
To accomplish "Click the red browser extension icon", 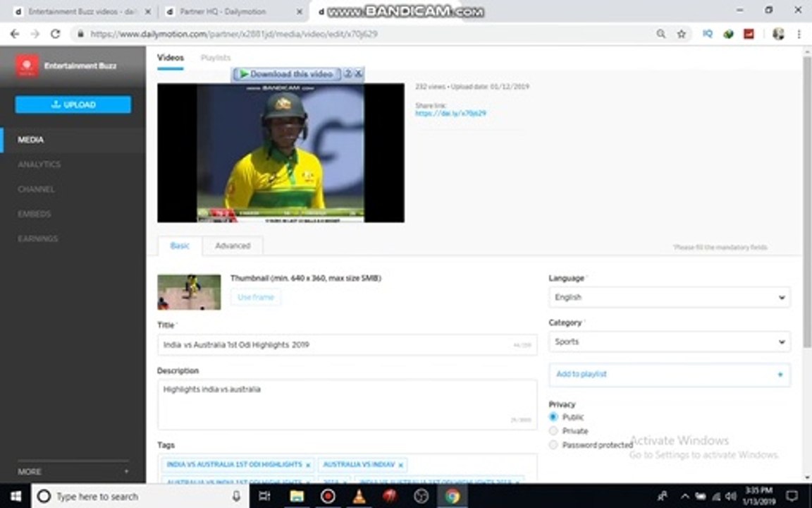I will [x=749, y=34].
